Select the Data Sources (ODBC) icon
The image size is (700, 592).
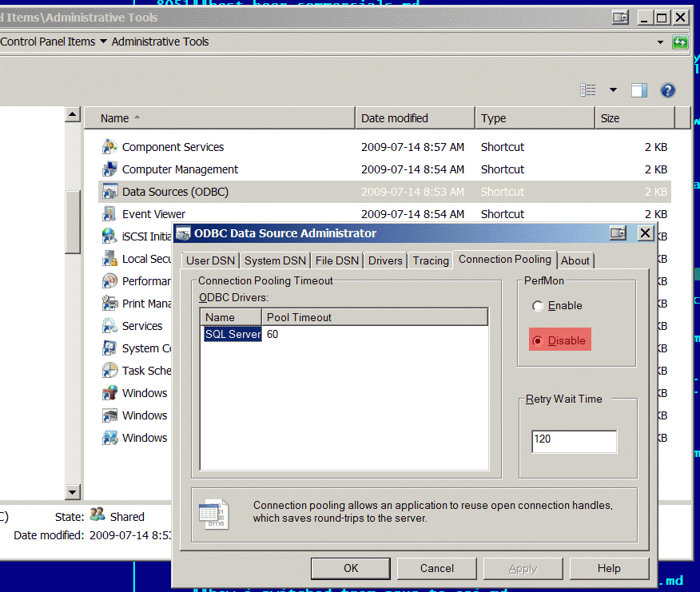[x=109, y=192]
